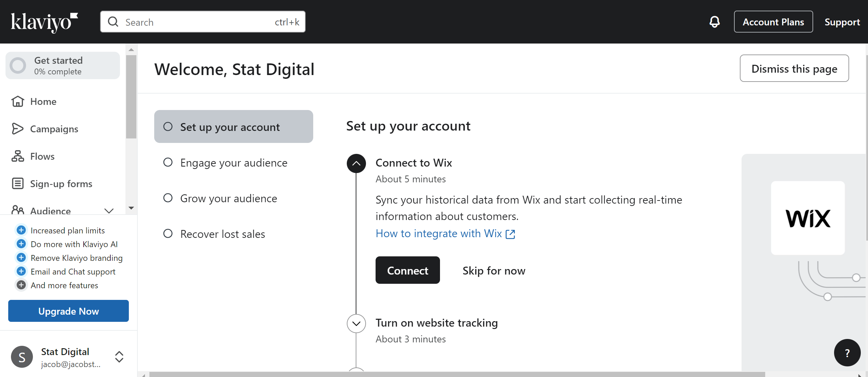Click plus icon beside Increased plan limits
The image size is (868, 377).
[21, 230]
